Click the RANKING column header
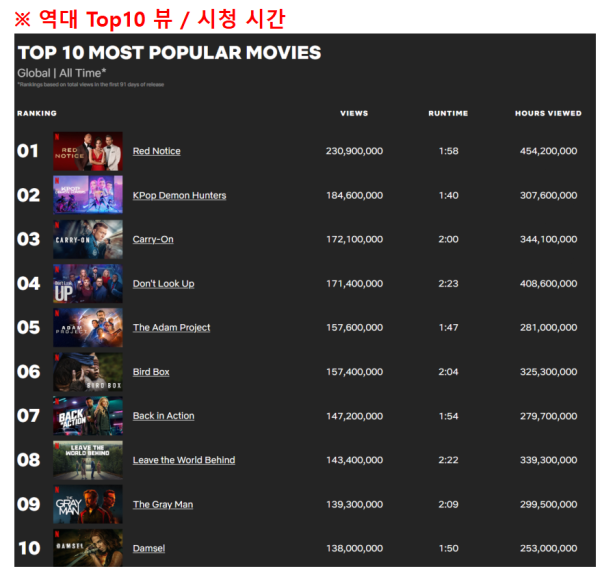600x571 pixels. click(x=37, y=114)
